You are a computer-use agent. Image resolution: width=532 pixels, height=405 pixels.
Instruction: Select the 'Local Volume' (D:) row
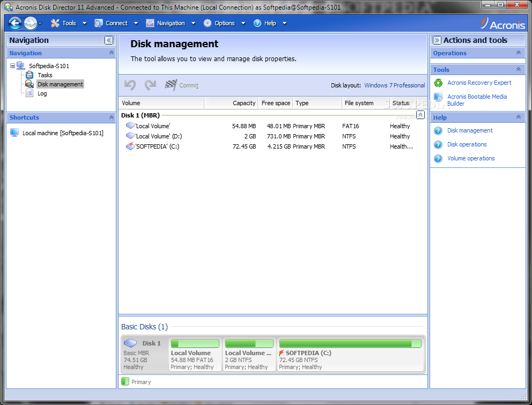coord(273,136)
